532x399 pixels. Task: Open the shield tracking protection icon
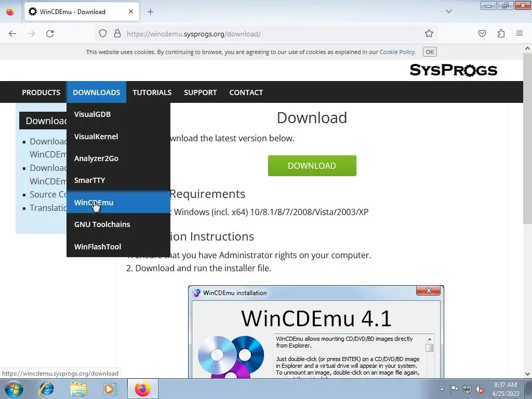coord(103,33)
